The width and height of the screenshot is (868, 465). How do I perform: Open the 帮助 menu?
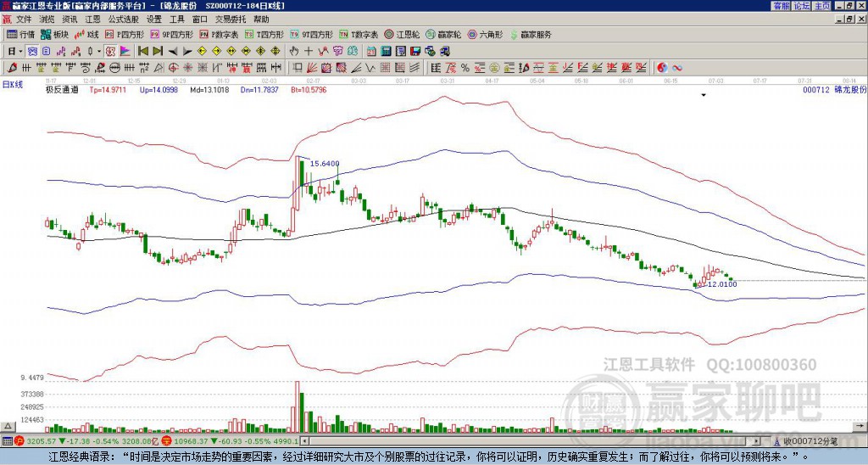tap(261, 20)
